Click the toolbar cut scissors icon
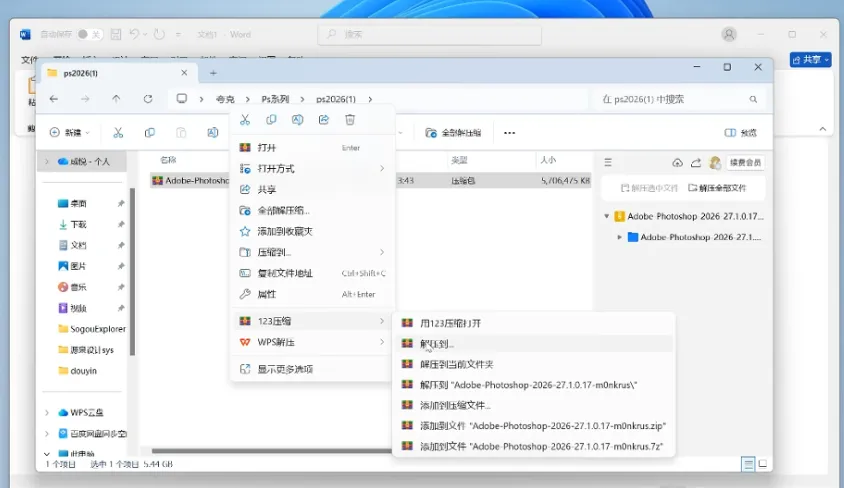 (x=118, y=132)
